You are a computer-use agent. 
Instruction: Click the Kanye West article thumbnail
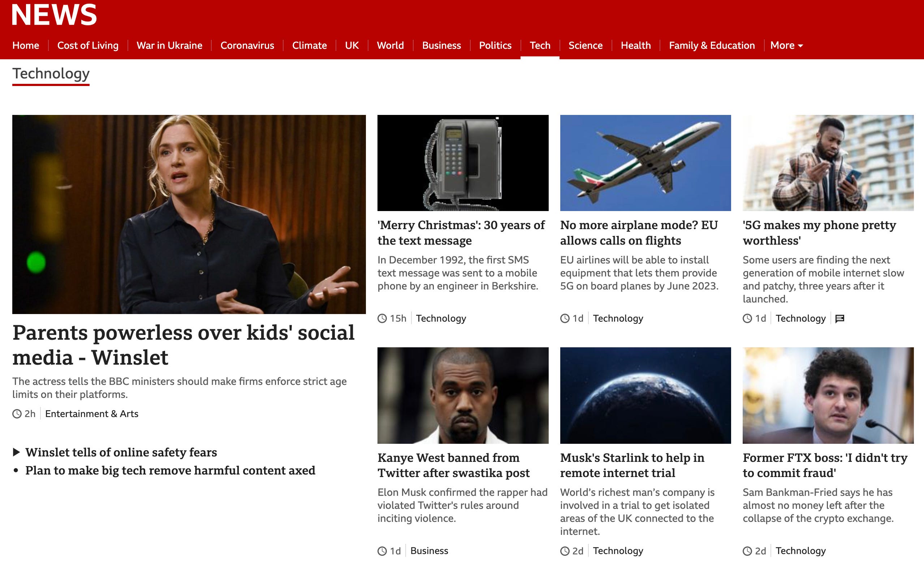coord(463,395)
